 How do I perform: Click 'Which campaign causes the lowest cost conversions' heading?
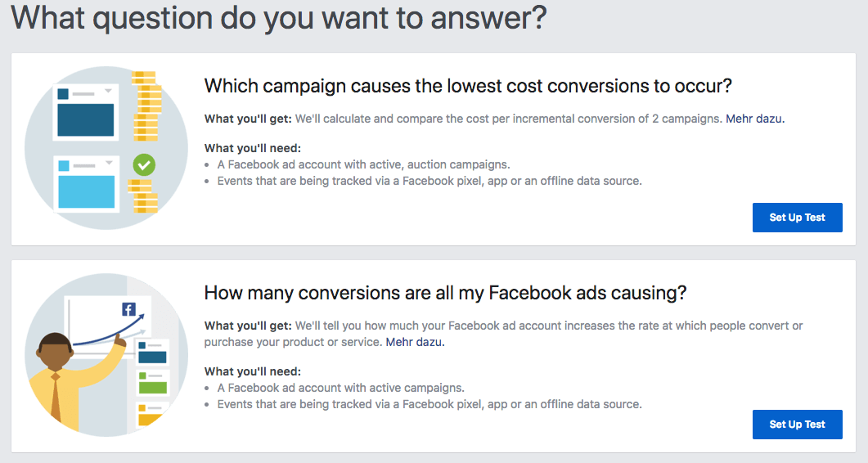[x=467, y=86]
